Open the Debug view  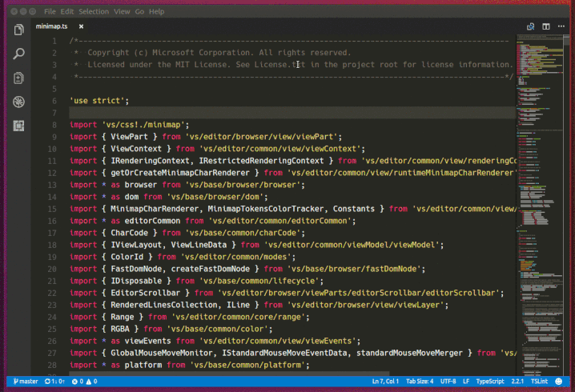(18, 102)
